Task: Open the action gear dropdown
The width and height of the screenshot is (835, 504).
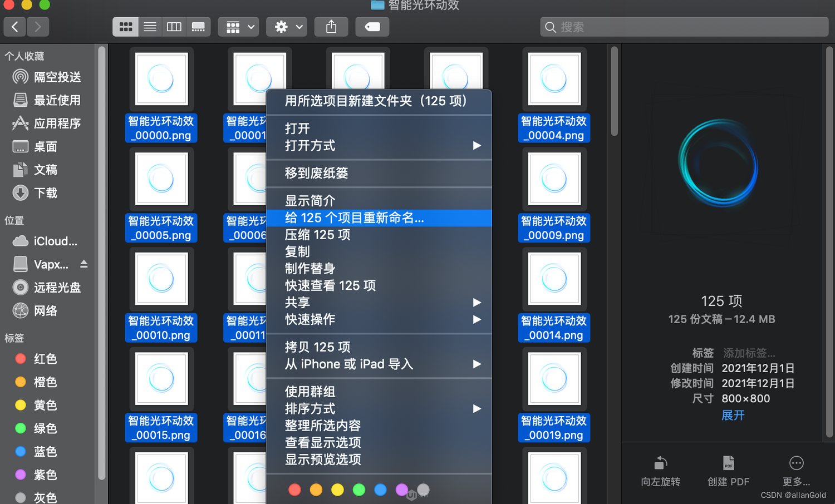Action: coord(286,26)
